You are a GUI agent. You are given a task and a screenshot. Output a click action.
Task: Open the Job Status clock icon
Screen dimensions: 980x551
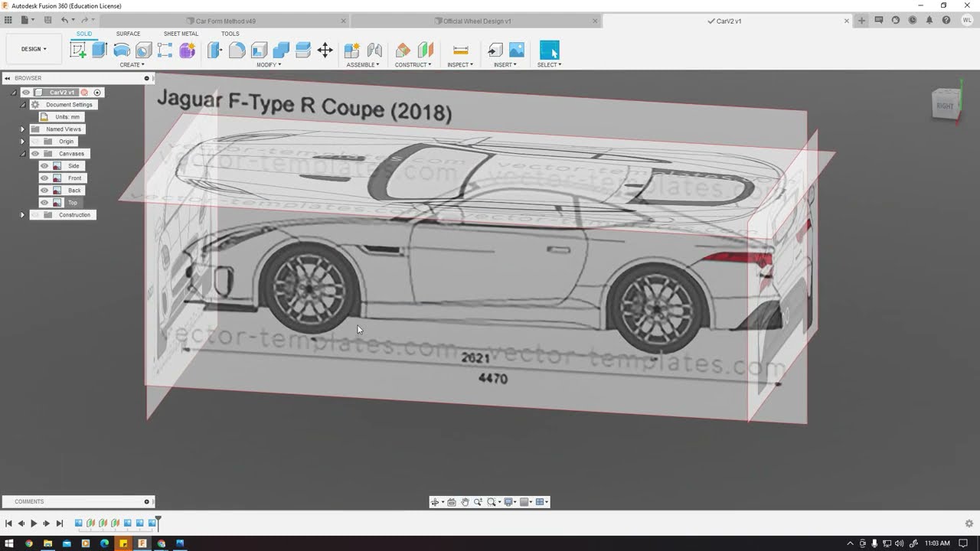(913, 21)
